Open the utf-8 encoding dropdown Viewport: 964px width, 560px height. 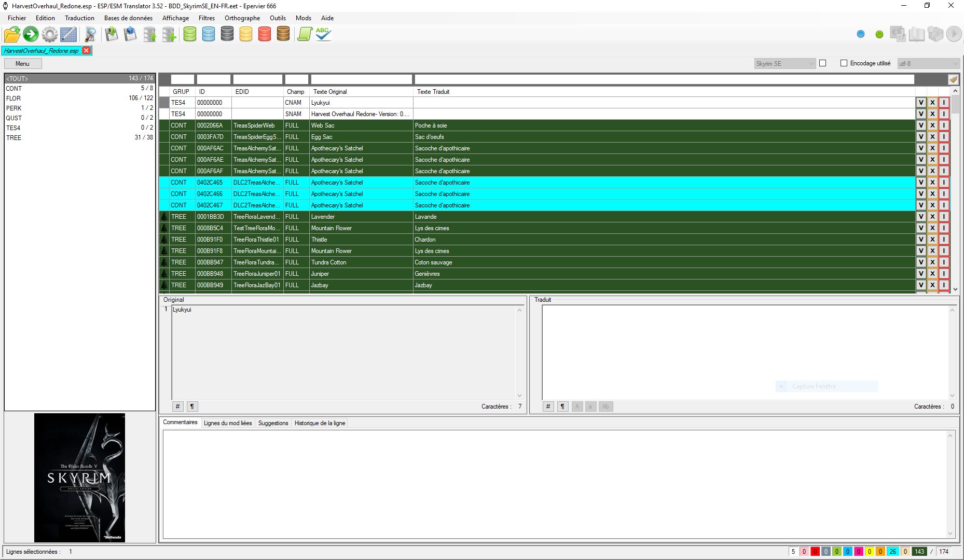[928, 63]
